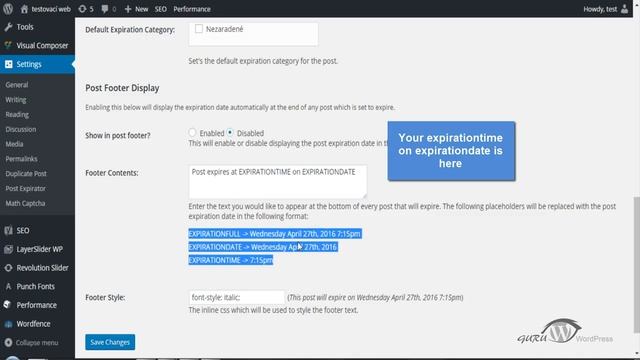Select the Disabled radio for post footer
Viewport: 640px width, 360px height.
[230, 133]
